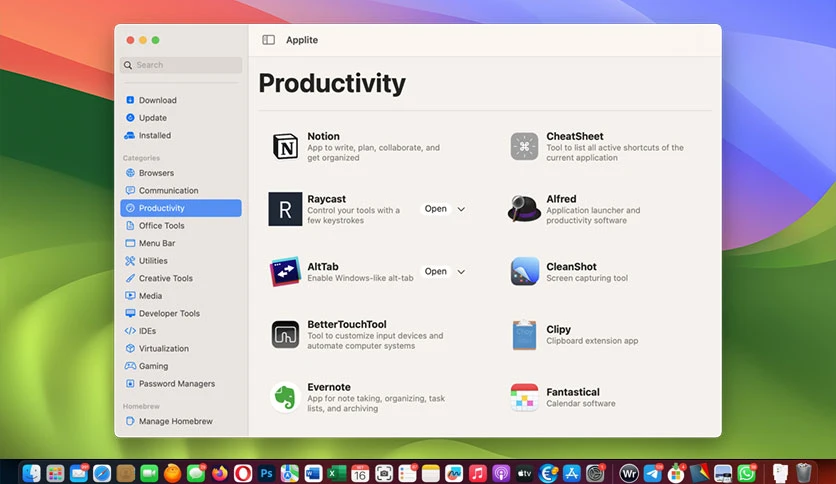
Task: Open Microsoft Excel from the dock
Action: pos(336,473)
